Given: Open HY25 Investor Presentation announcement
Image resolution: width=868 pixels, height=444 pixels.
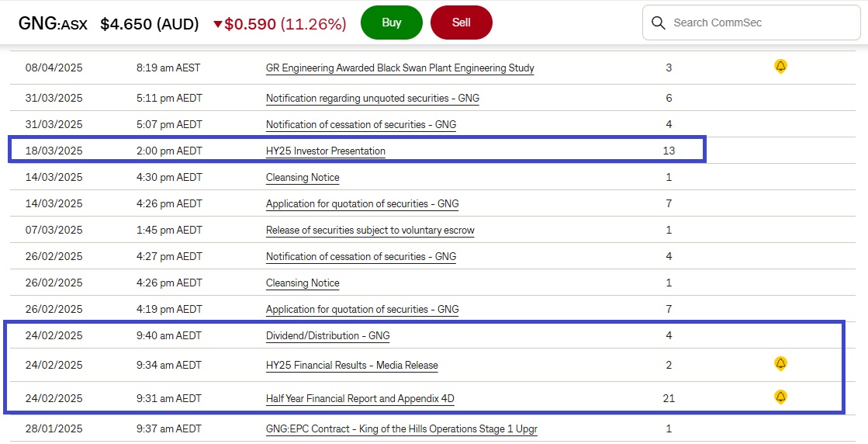Looking at the screenshot, I should (x=325, y=151).
